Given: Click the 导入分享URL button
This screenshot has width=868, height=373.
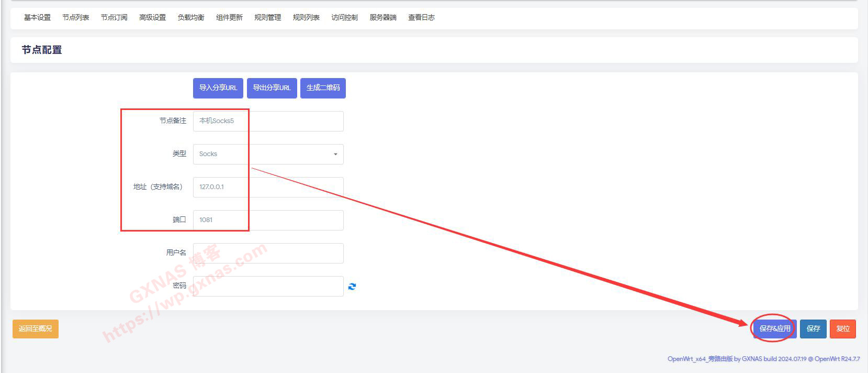Looking at the screenshot, I should pyautogui.click(x=218, y=88).
